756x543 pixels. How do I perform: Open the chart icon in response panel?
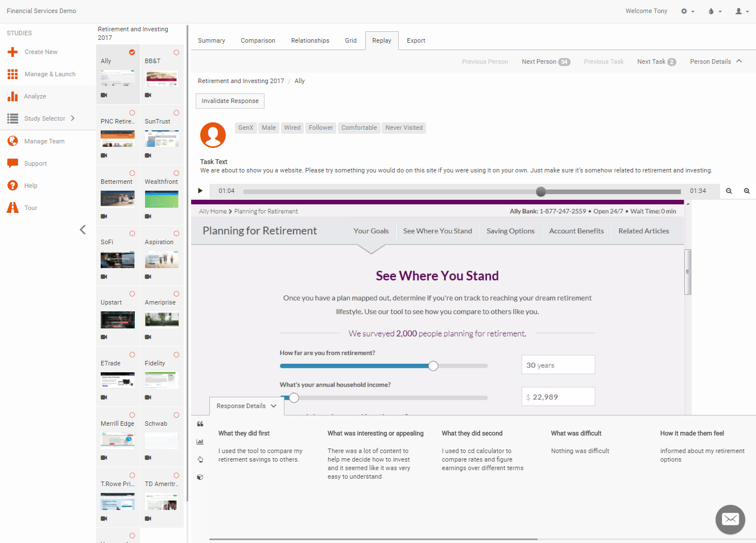(200, 442)
